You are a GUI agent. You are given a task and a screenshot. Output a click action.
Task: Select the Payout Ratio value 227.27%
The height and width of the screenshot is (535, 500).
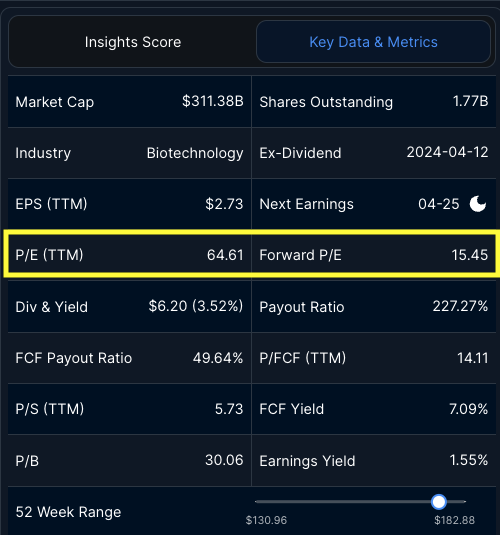point(460,306)
